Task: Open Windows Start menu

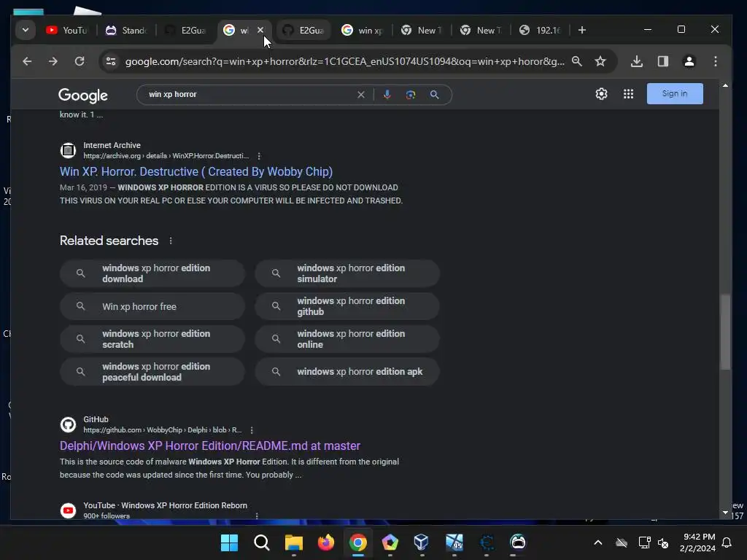Action: click(x=229, y=542)
